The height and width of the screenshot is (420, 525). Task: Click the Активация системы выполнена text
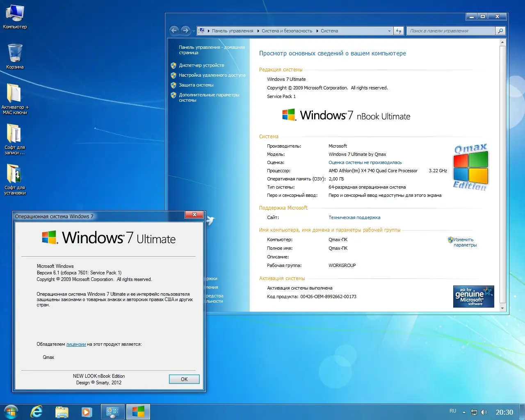click(x=300, y=288)
